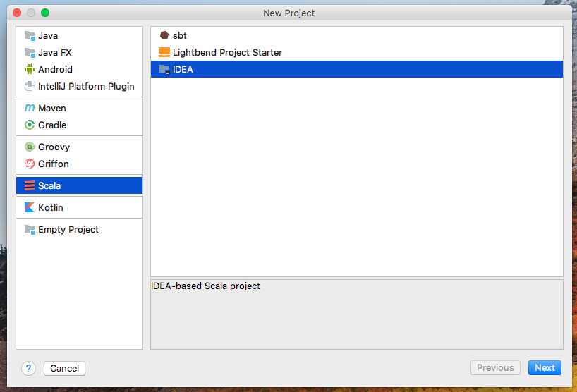Pick Android label in the sidebar
This screenshot has height=392, width=577.
pyautogui.click(x=55, y=69)
